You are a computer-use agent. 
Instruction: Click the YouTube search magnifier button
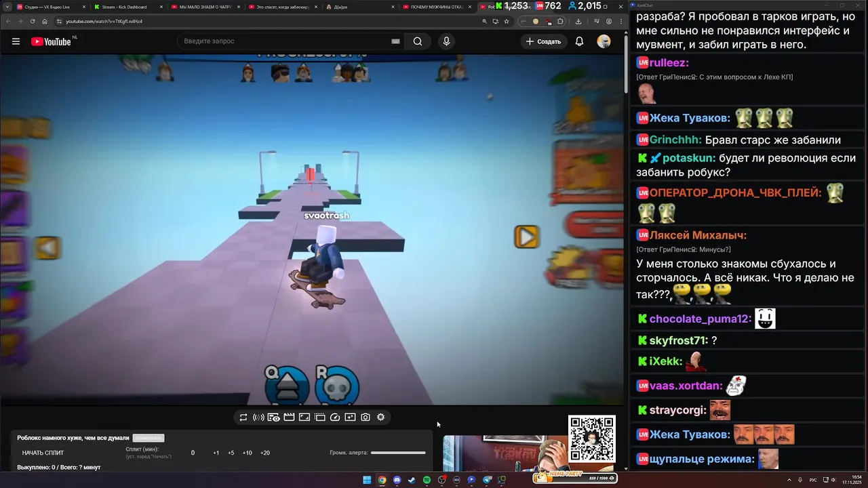coord(418,41)
